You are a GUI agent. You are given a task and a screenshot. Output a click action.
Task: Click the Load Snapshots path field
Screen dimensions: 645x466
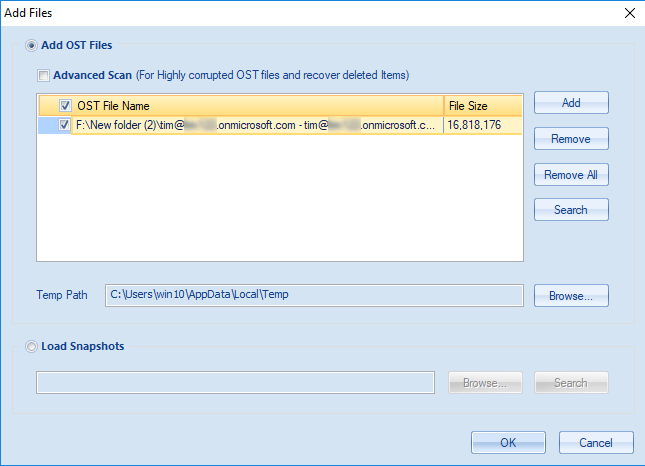pos(235,383)
